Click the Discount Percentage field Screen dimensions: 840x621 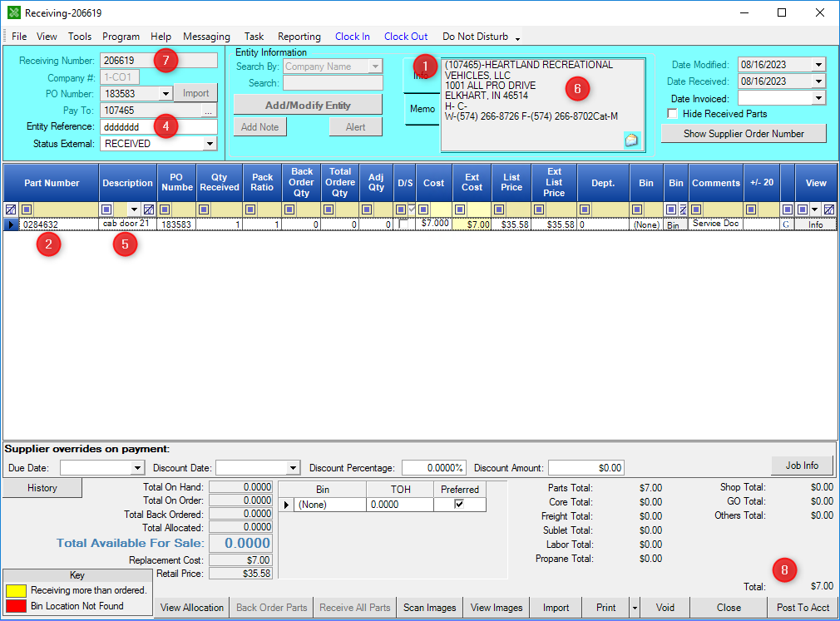point(434,468)
